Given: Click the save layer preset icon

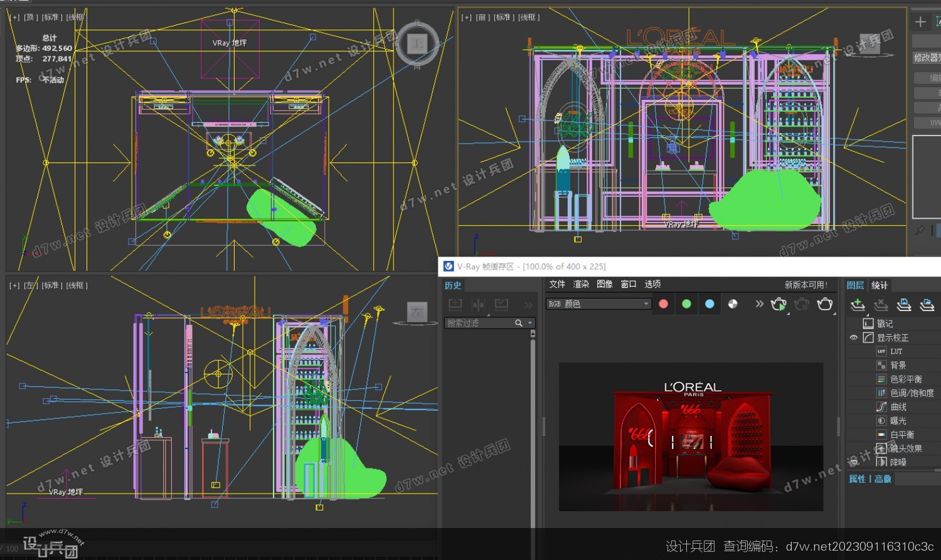Looking at the screenshot, I should pos(904,305).
